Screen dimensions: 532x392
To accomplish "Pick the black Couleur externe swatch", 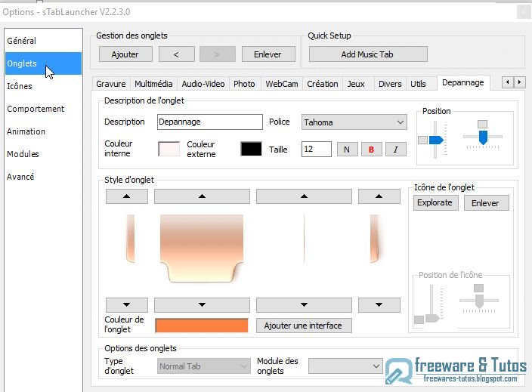I will (251, 149).
